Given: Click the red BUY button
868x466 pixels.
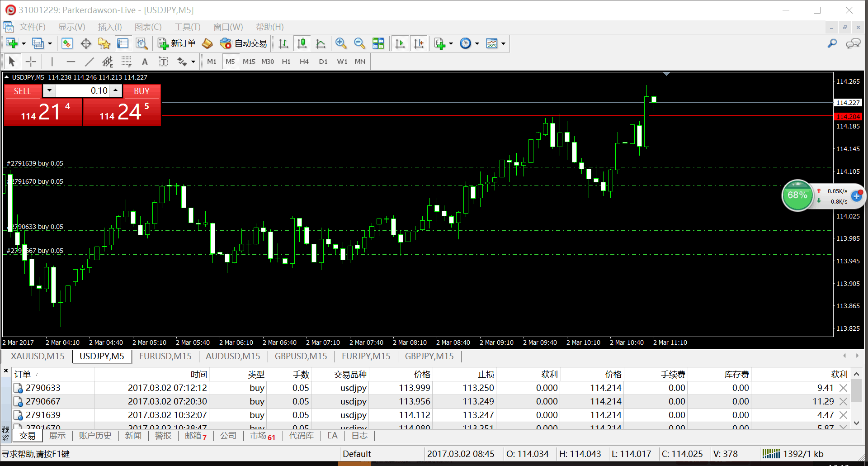Looking at the screenshot, I should coord(142,91).
